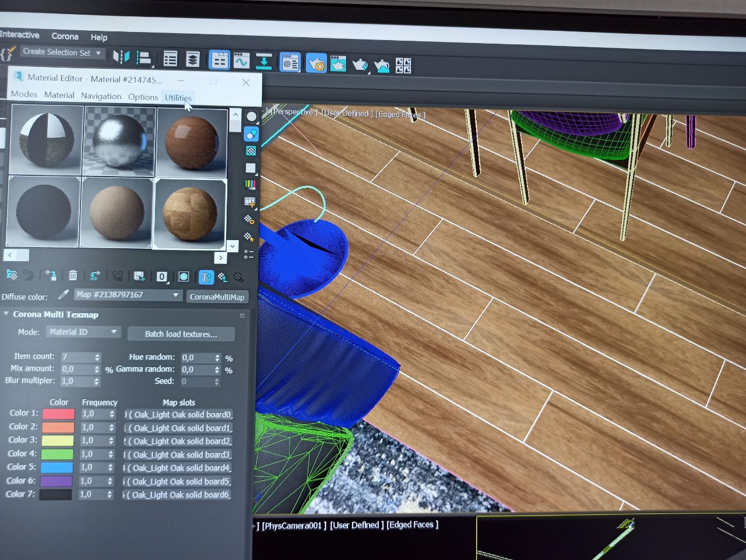Screen dimensions: 746x560
Task: Open the Utilities menu
Action: (178, 97)
